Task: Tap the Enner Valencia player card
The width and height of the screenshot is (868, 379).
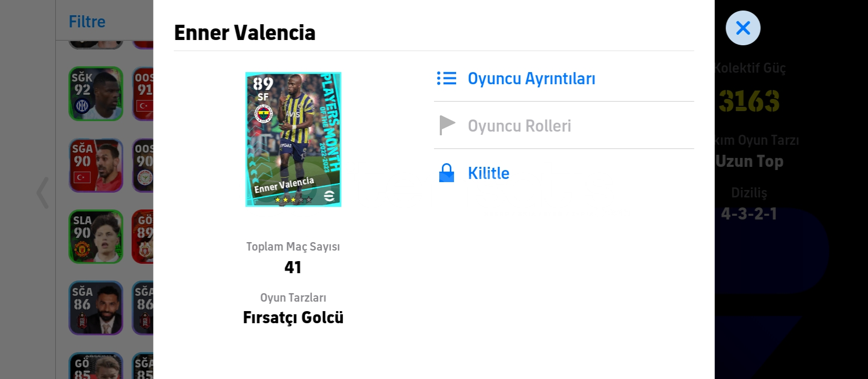Action: pos(293,139)
